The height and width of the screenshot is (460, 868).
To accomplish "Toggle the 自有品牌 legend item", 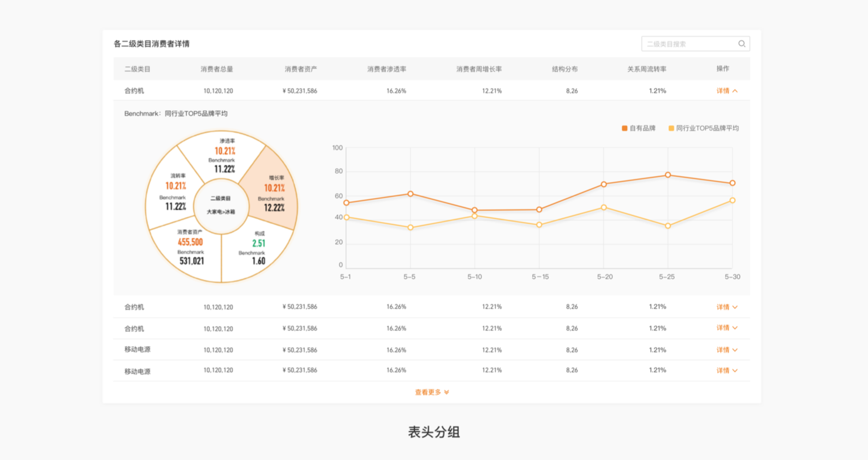I will (638, 128).
